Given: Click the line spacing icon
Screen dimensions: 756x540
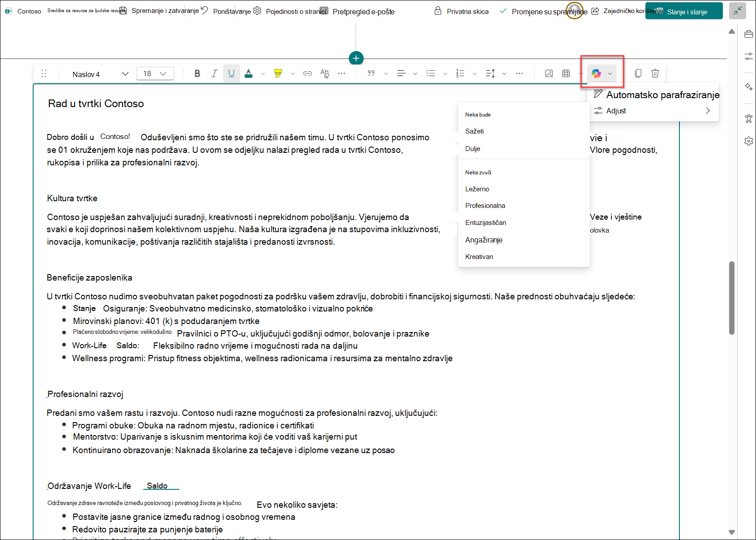Looking at the screenshot, I should click(x=490, y=73).
